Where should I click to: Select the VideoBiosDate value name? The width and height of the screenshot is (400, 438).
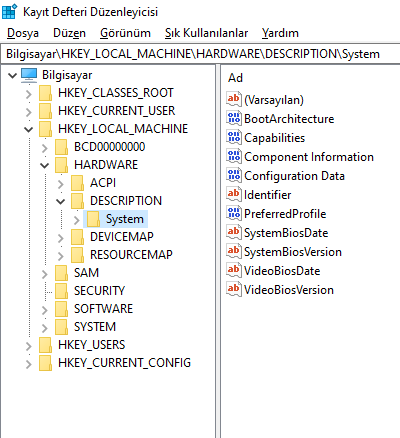tap(282, 271)
